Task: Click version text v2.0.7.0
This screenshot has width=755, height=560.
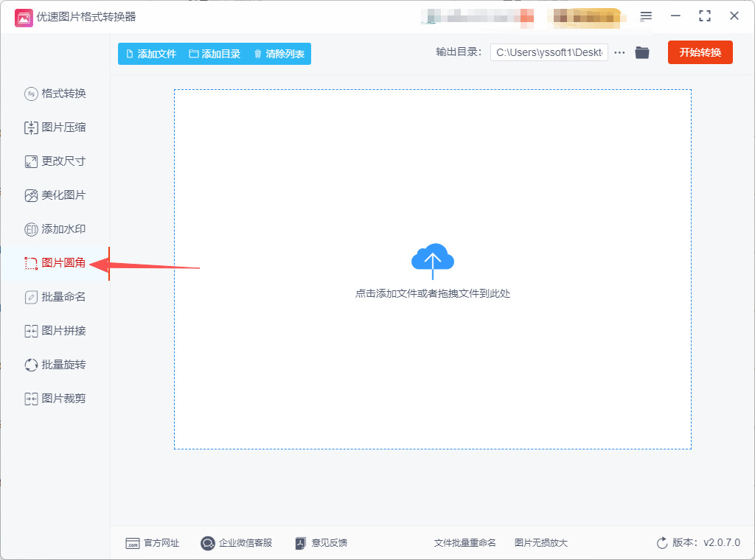Action: click(x=721, y=542)
